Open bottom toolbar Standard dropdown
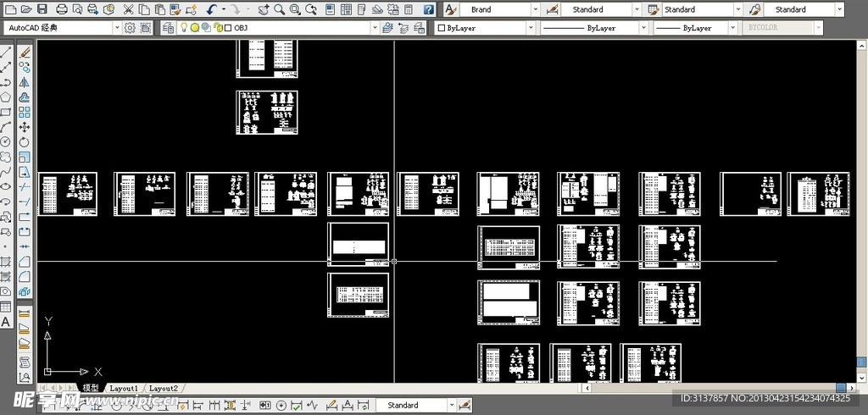Image resolution: width=868 pixels, height=415 pixels. coord(451,405)
